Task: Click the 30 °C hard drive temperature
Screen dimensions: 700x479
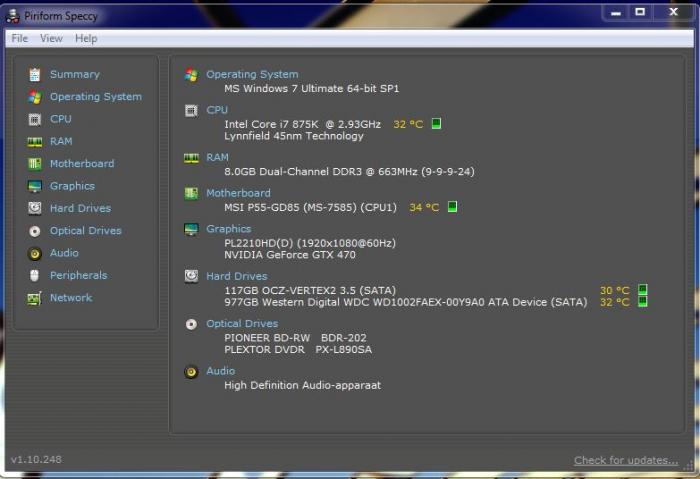Action: coord(615,291)
